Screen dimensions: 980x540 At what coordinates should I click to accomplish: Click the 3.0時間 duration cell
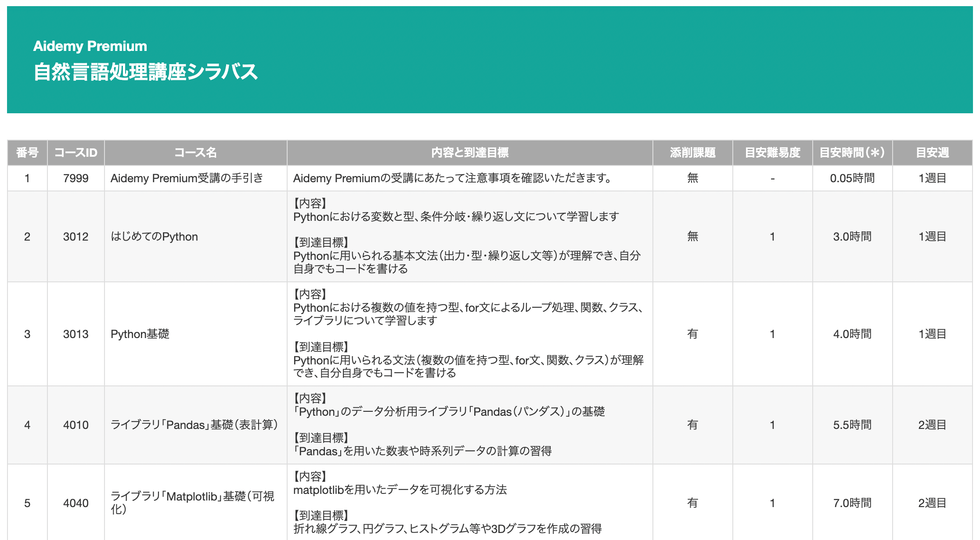(853, 237)
